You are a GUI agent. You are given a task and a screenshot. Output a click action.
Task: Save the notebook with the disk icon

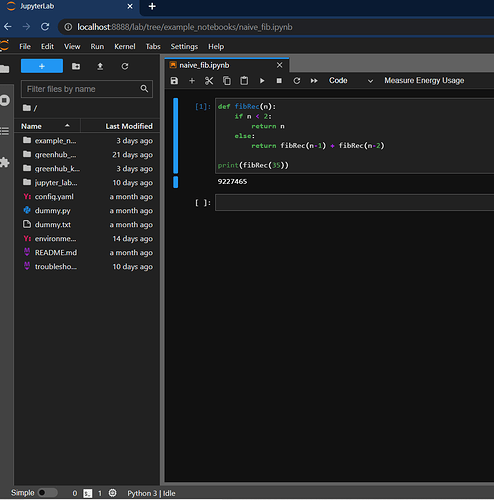coord(174,81)
